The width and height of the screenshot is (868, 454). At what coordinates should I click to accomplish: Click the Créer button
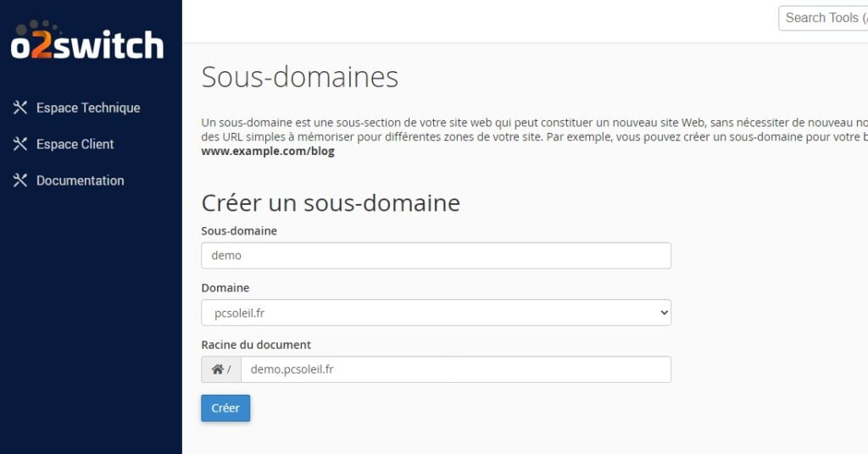225,408
